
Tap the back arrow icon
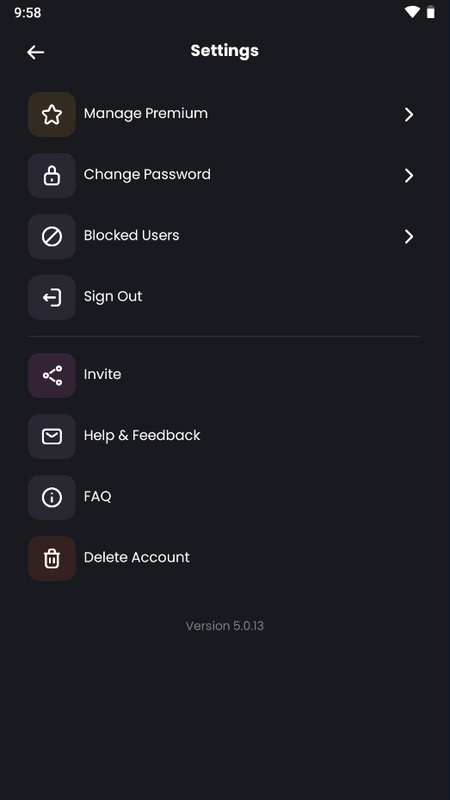pos(35,52)
